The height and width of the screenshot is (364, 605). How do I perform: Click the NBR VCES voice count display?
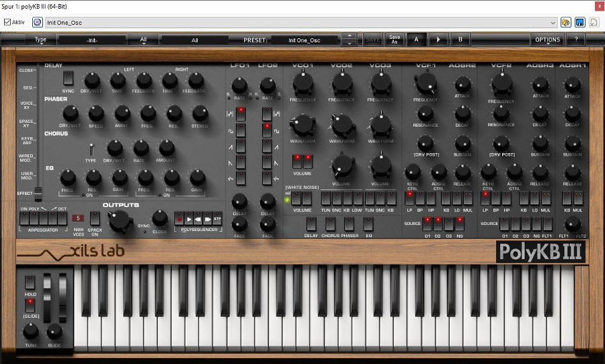(x=78, y=218)
